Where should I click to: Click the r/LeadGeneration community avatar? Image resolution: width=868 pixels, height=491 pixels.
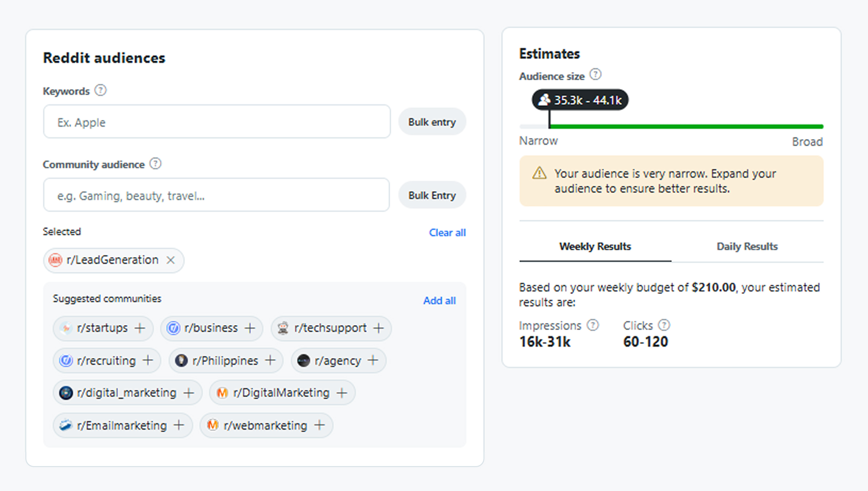56,260
